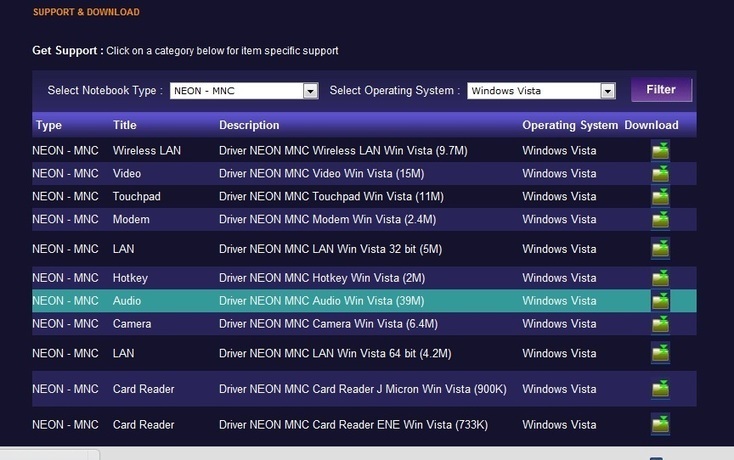
Task: Open the Operating System dropdown
Action: pyautogui.click(x=541, y=91)
